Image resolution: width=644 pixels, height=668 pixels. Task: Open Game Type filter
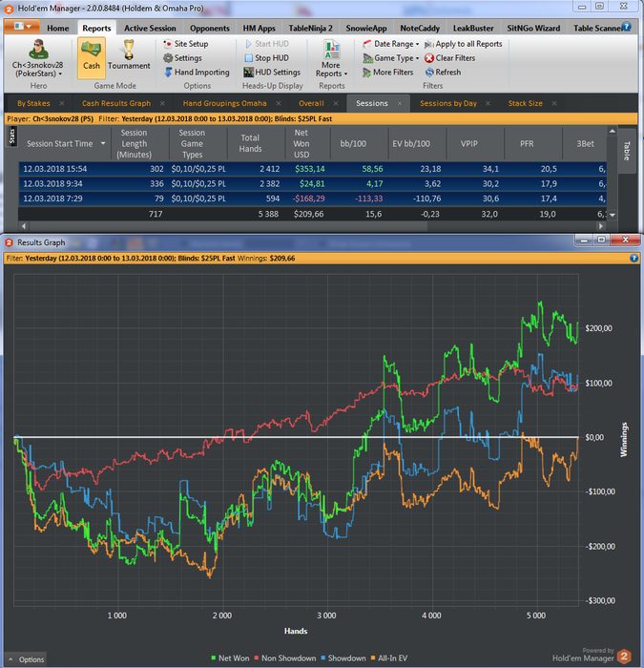coord(390,58)
